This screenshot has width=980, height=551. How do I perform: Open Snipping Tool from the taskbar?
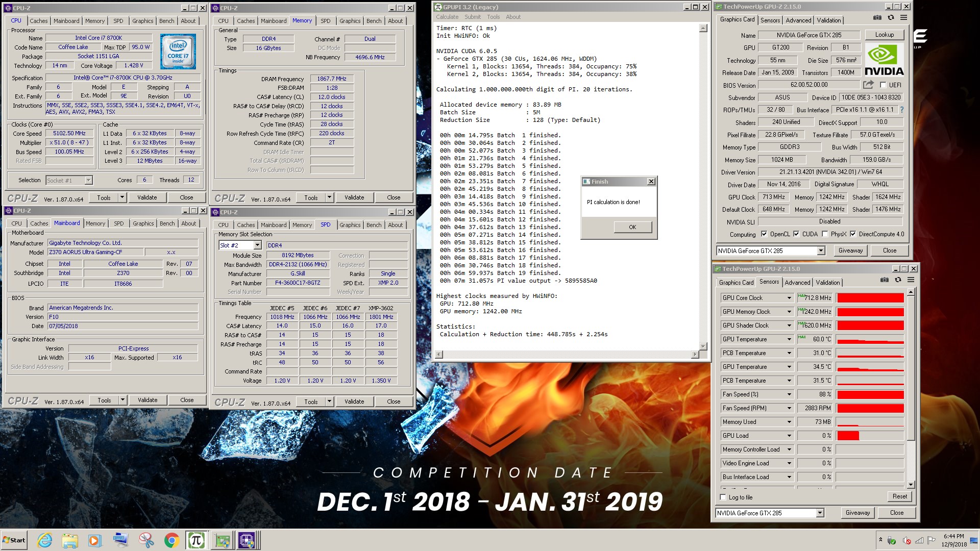click(x=146, y=540)
